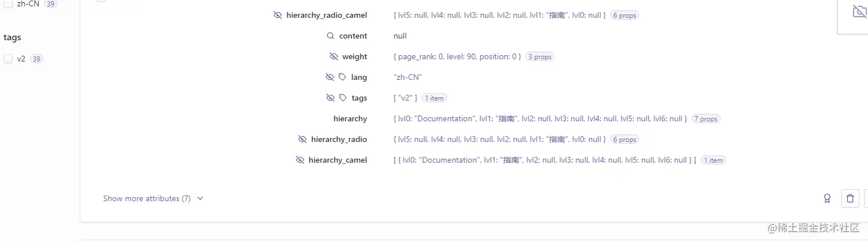The height and width of the screenshot is (242, 868).
Task: Click eye-slash icon next to hierarchy_radio_camel
Action: pos(278,15)
